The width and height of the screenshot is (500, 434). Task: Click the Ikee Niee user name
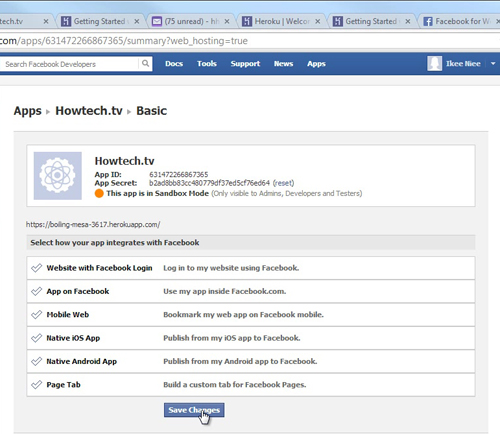[x=463, y=63]
